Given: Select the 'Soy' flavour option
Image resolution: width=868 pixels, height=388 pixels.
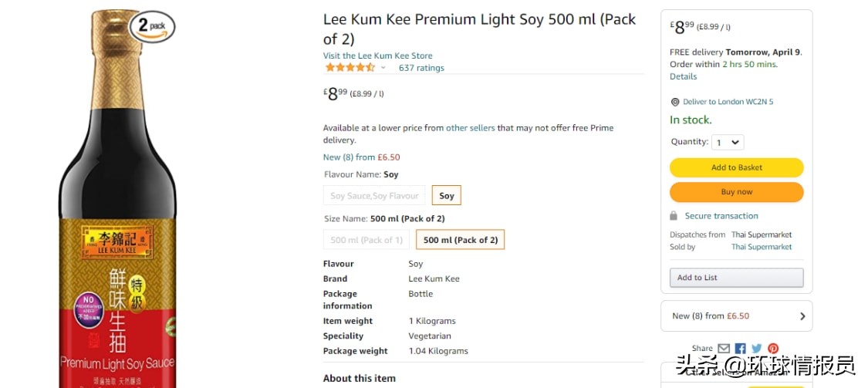Looking at the screenshot, I should [x=447, y=196].
